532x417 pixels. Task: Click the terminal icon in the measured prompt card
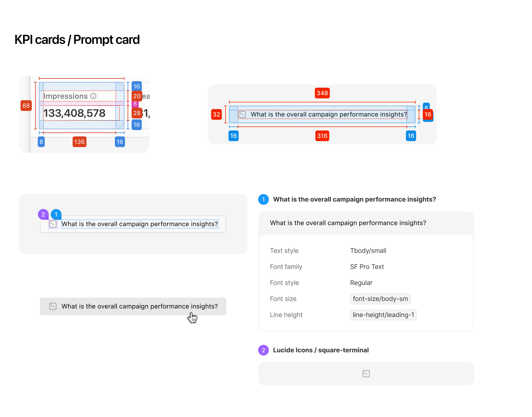click(x=242, y=114)
